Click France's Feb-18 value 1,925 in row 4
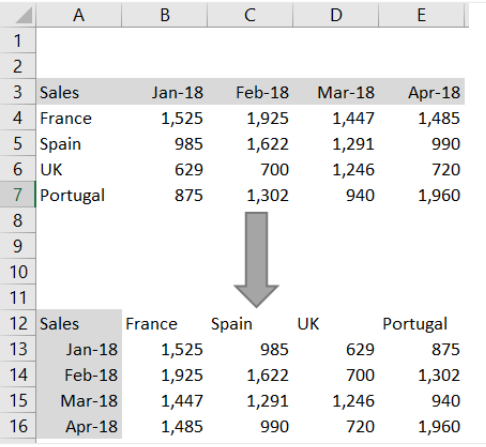486x447 pixels. [x=250, y=118]
